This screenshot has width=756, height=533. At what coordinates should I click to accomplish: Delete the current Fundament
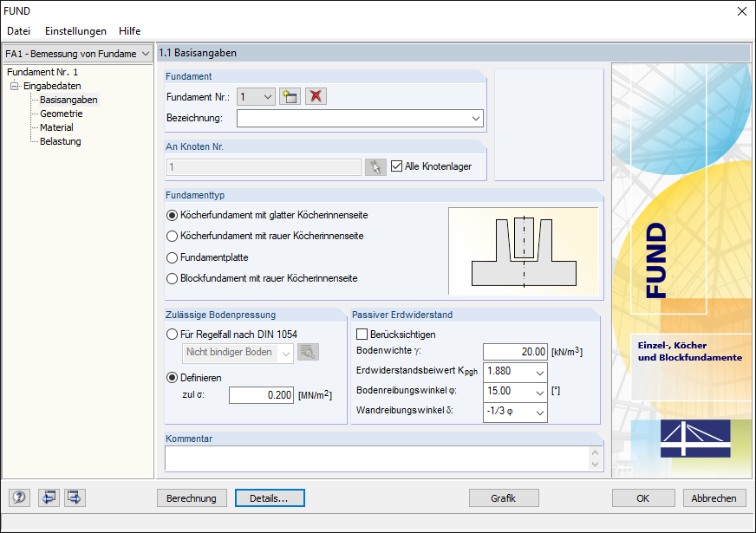click(x=316, y=96)
